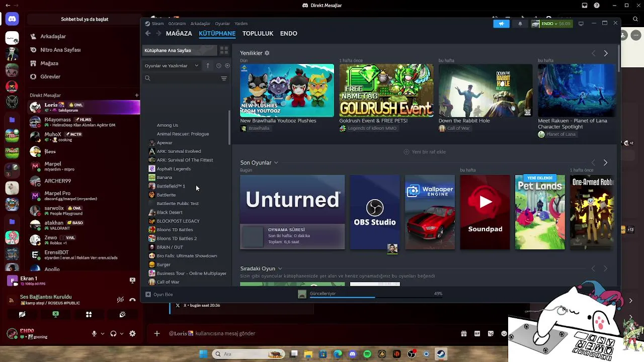Mute Discord microphone
Viewport: 644px width, 362px height.
94,333
